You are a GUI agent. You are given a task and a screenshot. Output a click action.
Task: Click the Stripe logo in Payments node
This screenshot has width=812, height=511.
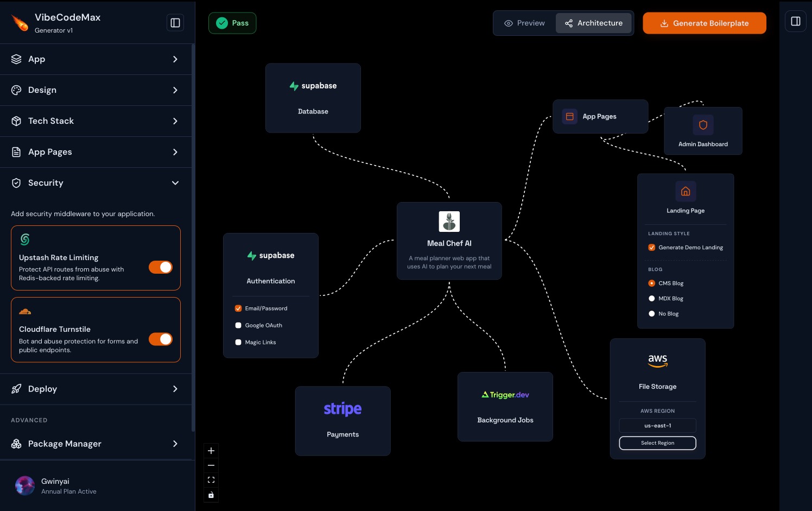tap(342, 409)
